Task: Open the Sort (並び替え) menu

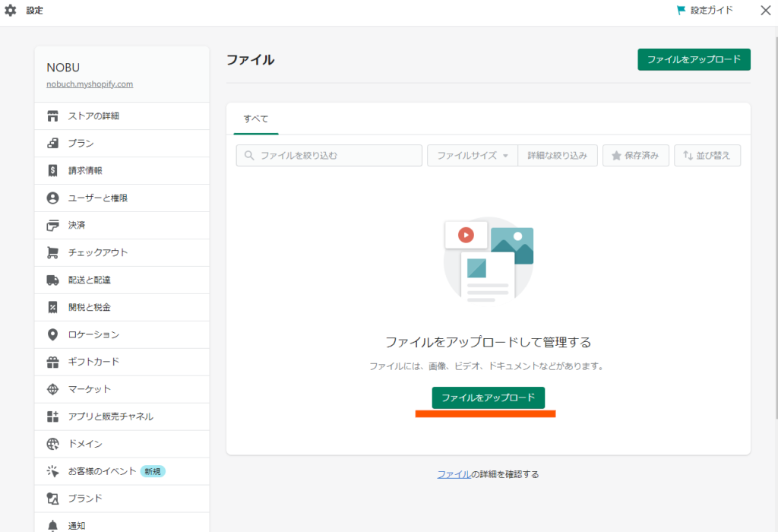Action: click(x=707, y=156)
